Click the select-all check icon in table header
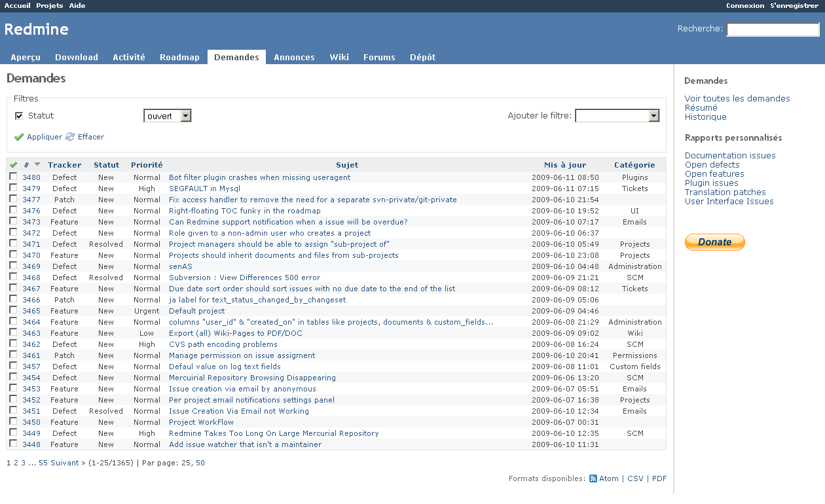 coord(13,164)
